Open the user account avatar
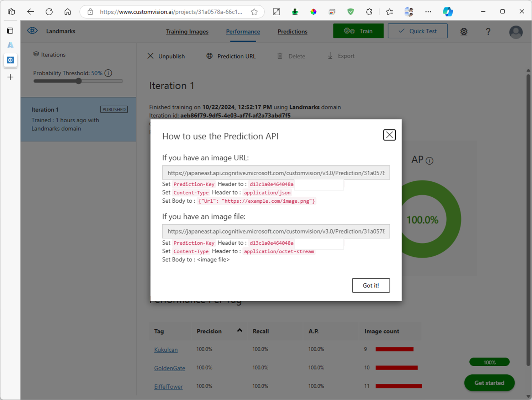Image resolution: width=532 pixels, height=400 pixels. 516,32
